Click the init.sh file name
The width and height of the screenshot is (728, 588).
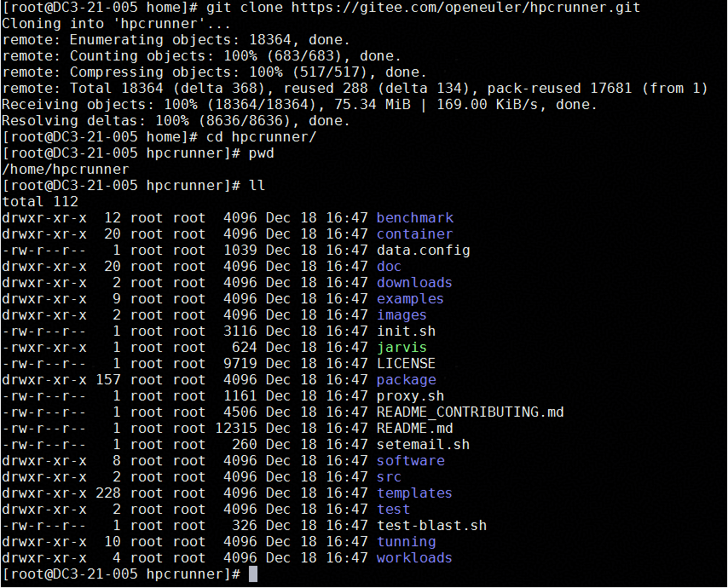pyautogui.click(x=406, y=331)
